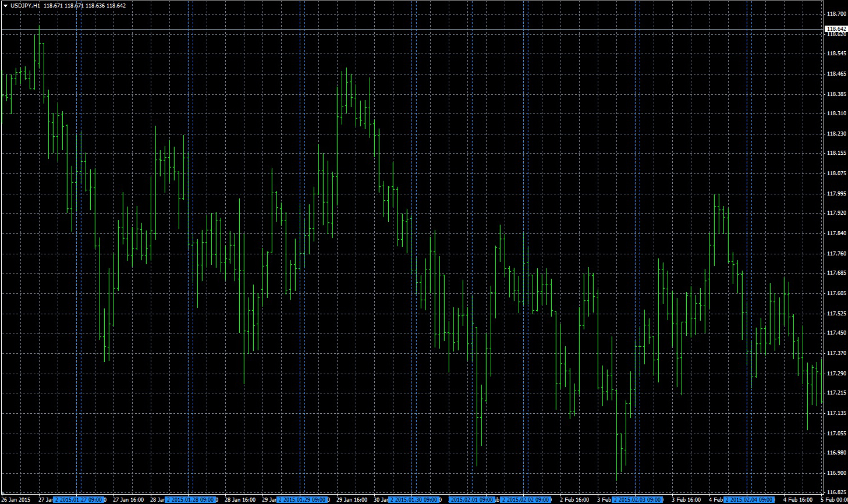Click the horizontal bid price line
Viewport: 848px width, 504px height.
[x=407, y=29]
